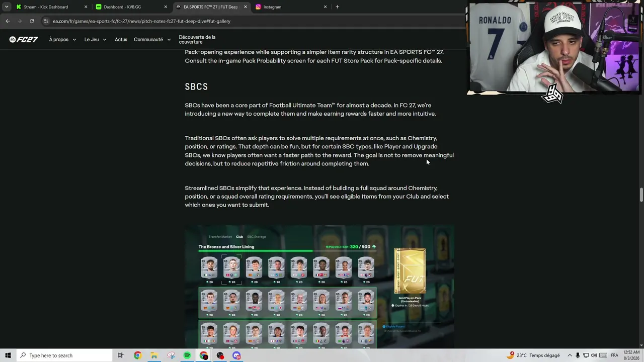The height and width of the screenshot is (362, 644).
Task: Click the Gold Players Pack reward image
Action: [410, 271]
